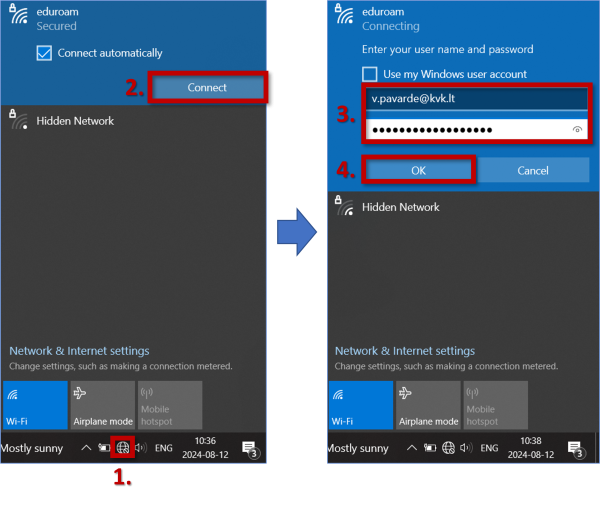This screenshot has width=600, height=509.
Task: Toggle Mobile hotspot tile in right panel
Action: pos(496,405)
